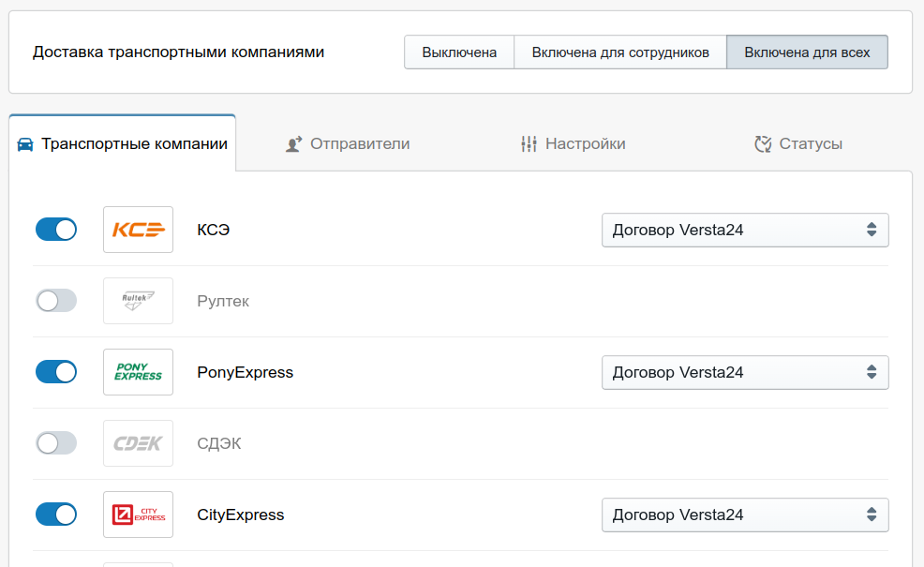The image size is (924, 567).
Task: Click the PonyExpress company name
Action: coord(246,372)
